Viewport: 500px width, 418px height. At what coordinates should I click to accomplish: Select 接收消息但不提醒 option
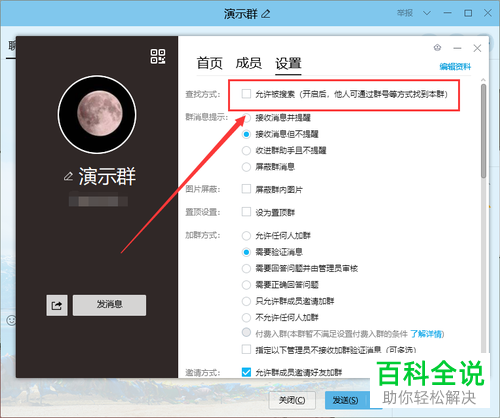click(x=246, y=134)
